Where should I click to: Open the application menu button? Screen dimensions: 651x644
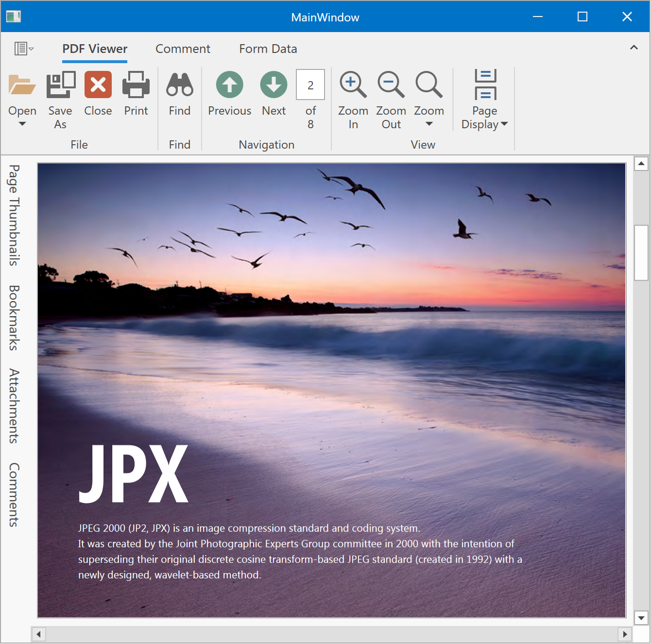(23, 49)
